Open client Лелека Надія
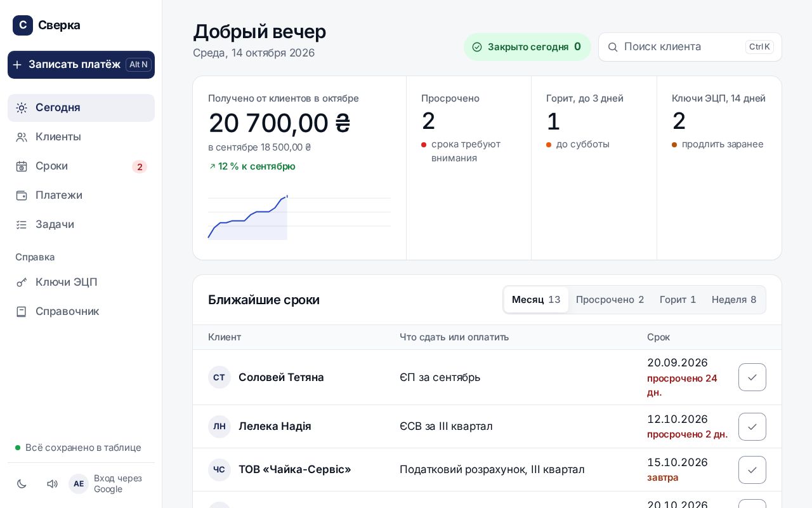Image resolution: width=812 pixels, height=508 pixels. point(275,426)
